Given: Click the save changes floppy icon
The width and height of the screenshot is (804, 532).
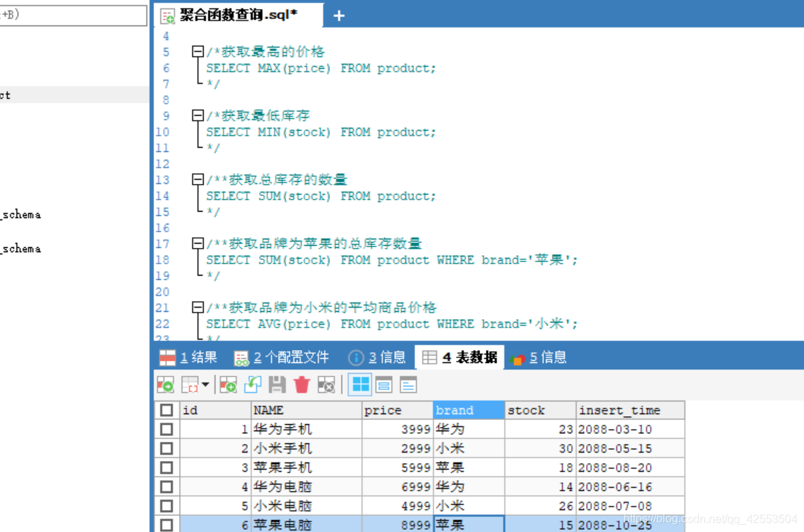Looking at the screenshot, I should pos(277,385).
